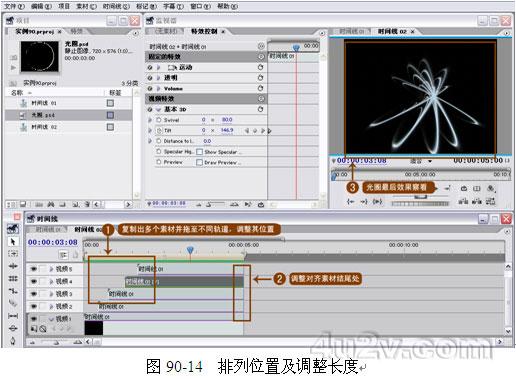Screen dimensions: 516x379
Task: Switch to the 特效控制 (Effect Controls) tab
Action: click(x=204, y=31)
